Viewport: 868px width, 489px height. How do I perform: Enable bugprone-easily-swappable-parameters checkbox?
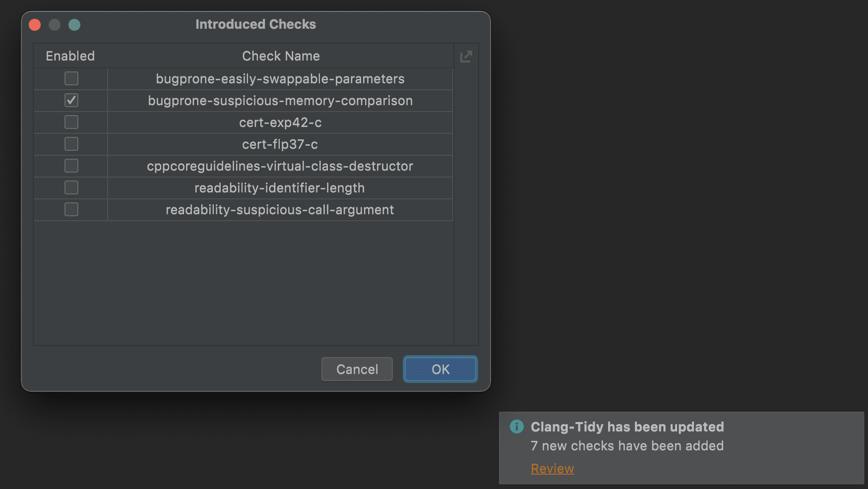[71, 78]
